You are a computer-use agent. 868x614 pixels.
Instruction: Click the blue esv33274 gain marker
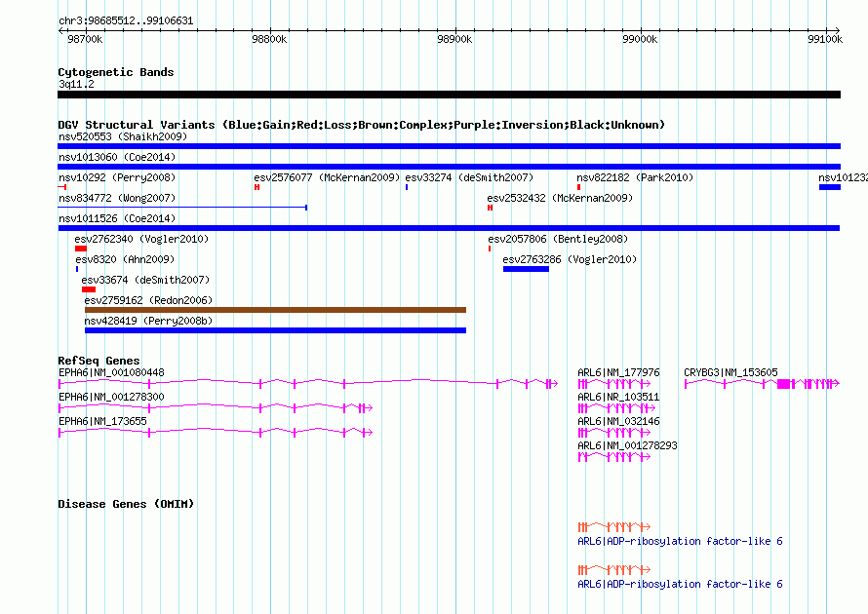(407, 187)
